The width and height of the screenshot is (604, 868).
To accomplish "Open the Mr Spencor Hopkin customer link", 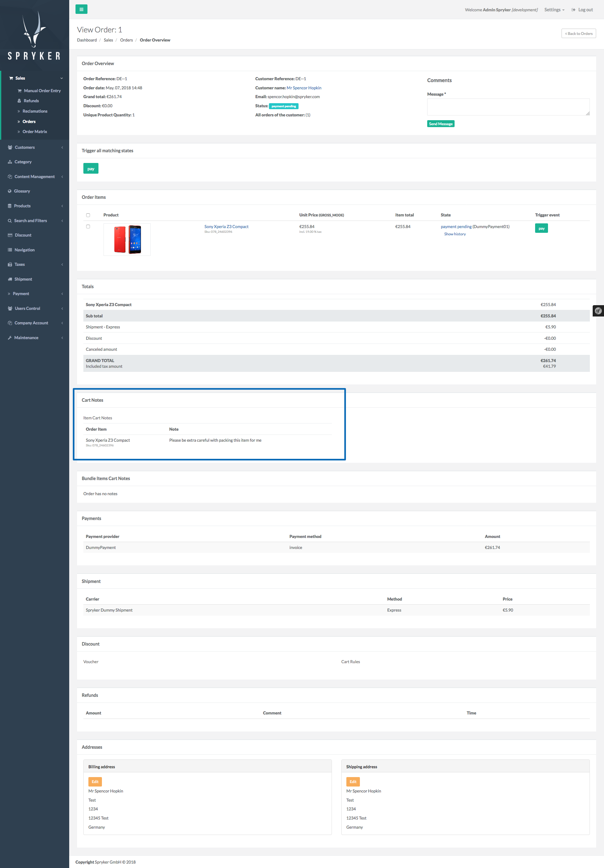I will click(x=304, y=88).
